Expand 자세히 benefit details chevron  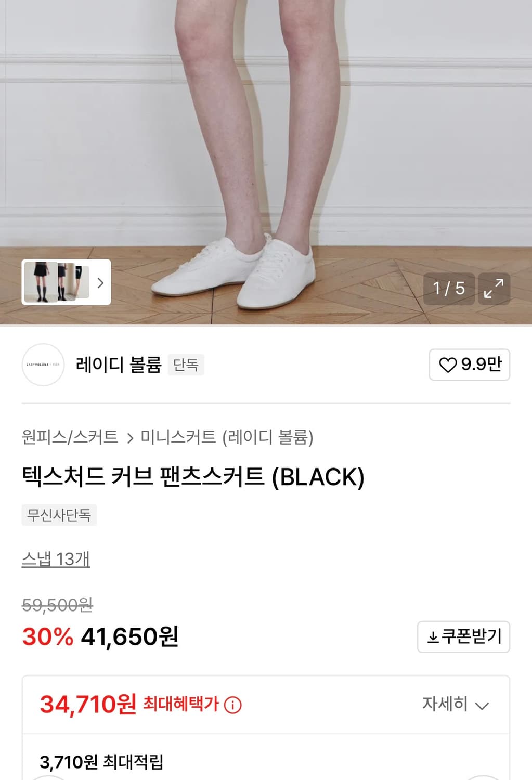(x=482, y=706)
